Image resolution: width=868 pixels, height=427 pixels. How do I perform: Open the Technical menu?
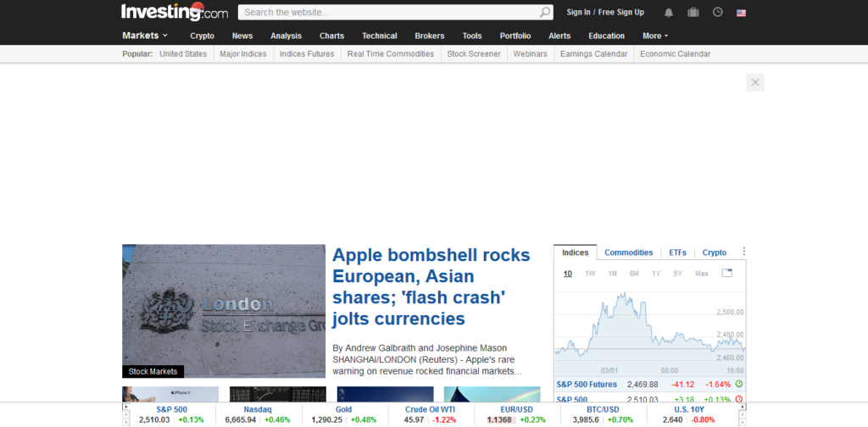point(380,36)
